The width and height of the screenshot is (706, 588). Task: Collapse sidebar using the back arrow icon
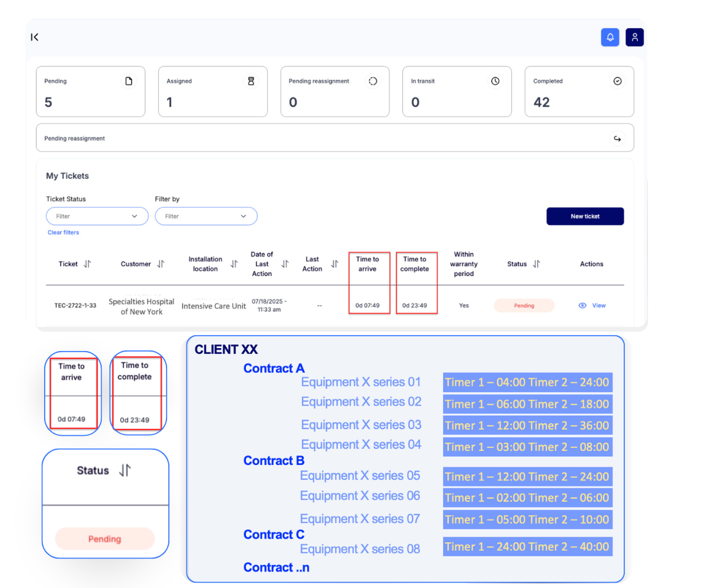point(35,37)
